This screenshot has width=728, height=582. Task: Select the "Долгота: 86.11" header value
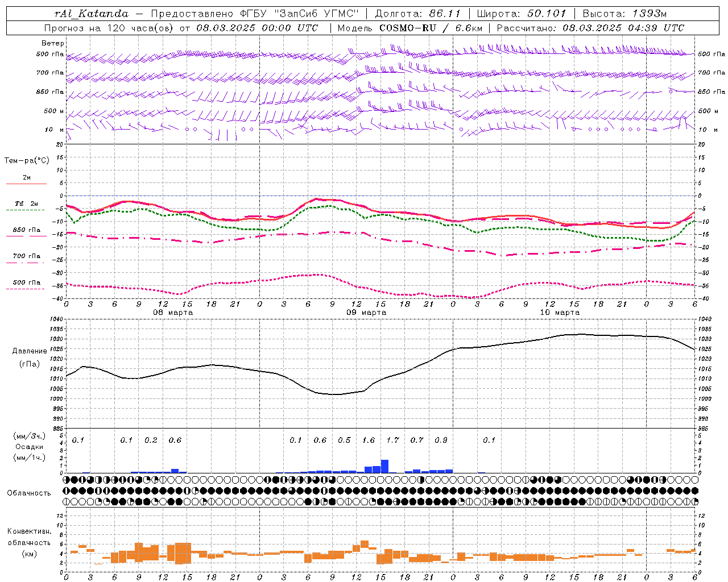(x=418, y=14)
